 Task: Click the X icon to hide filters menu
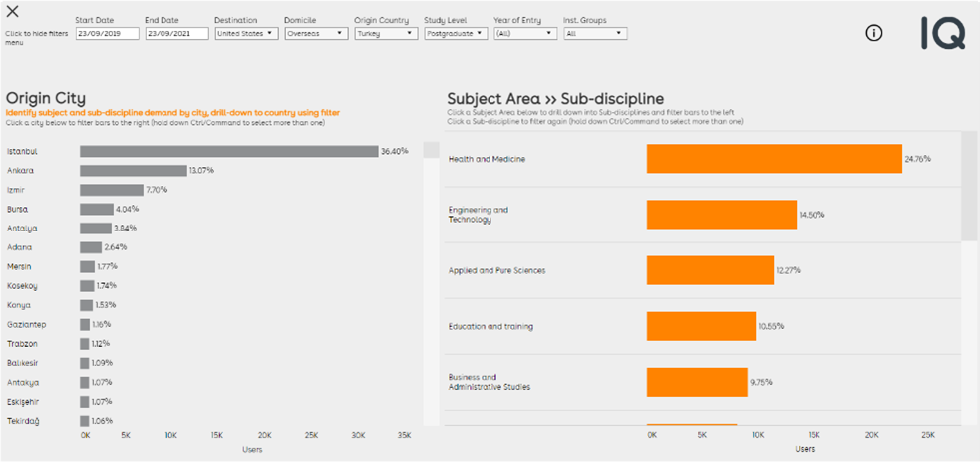click(13, 12)
